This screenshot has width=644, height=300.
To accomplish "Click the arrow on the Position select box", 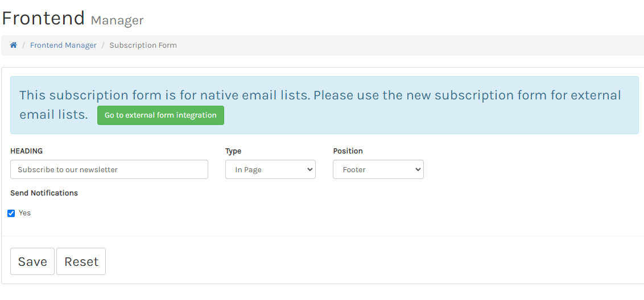I will coord(418,169).
